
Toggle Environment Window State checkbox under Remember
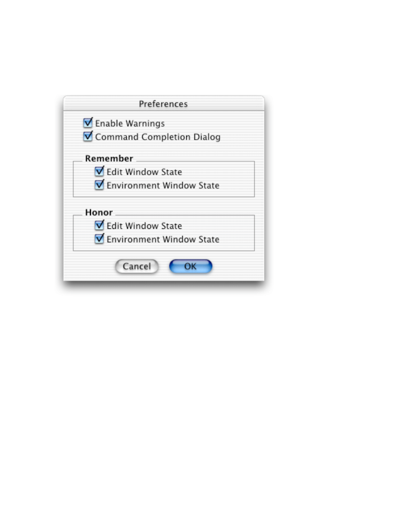point(99,185)
